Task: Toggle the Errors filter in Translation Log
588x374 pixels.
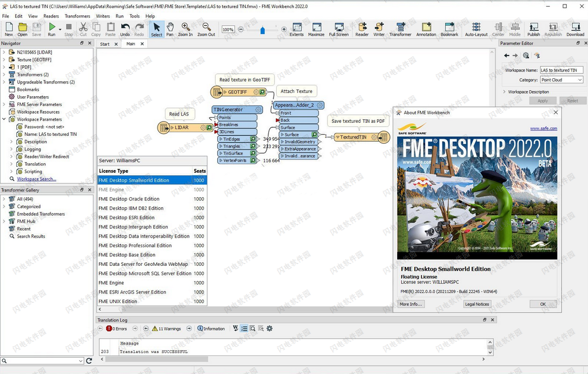Action: (x=116, y=328)
